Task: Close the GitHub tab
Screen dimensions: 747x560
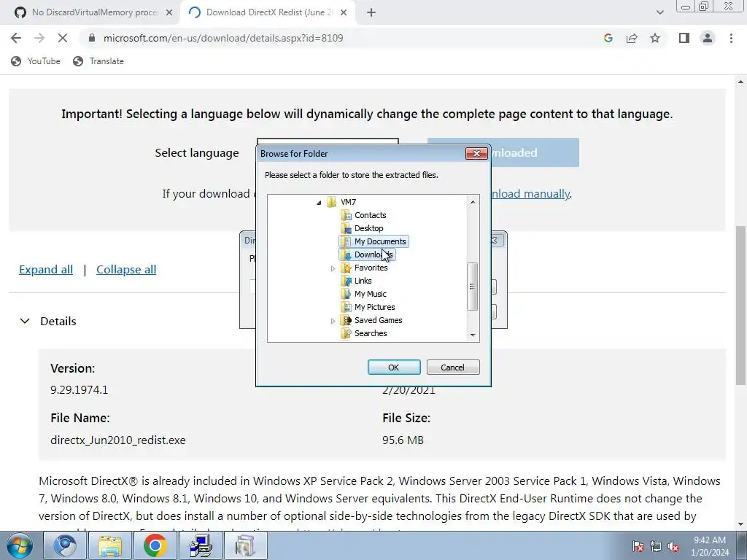Action: click(x=169, y=12)
